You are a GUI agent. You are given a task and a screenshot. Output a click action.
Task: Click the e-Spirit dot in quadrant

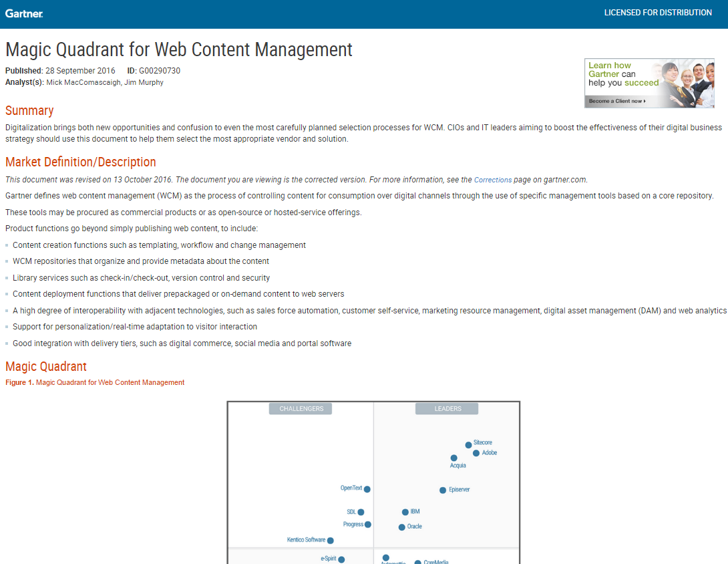342,559
